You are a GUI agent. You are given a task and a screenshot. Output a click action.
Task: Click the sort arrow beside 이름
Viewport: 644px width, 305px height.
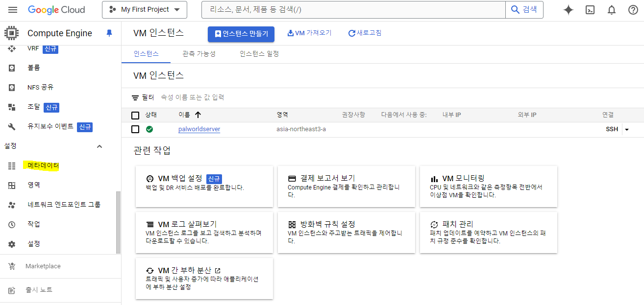pos(198,115)
